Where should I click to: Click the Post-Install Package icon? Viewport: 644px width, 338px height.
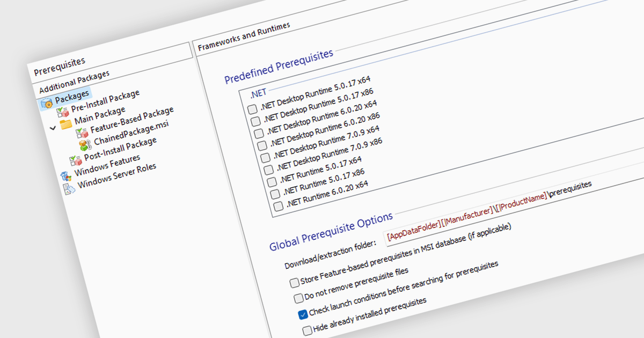pyautogui.click(x=75, y=160)
